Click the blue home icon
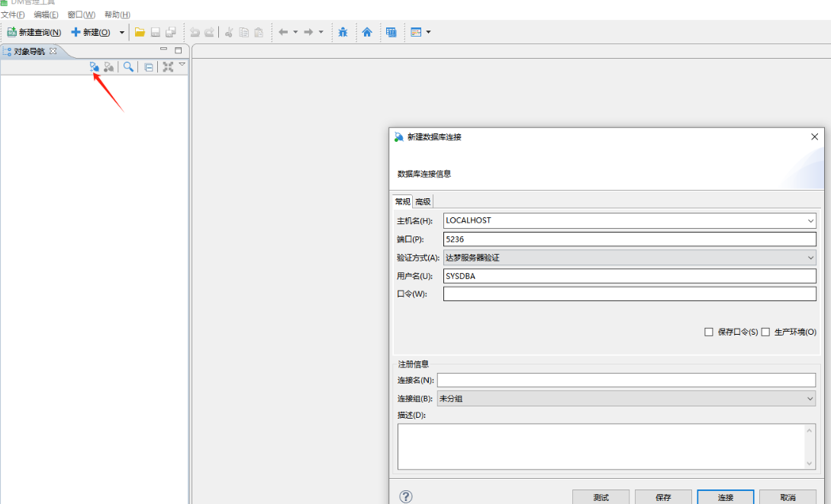This screenshot has width=831, height=504. 367,32
